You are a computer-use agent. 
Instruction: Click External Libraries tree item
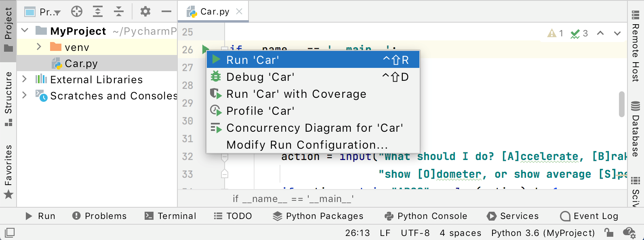(x=96, y=80)
